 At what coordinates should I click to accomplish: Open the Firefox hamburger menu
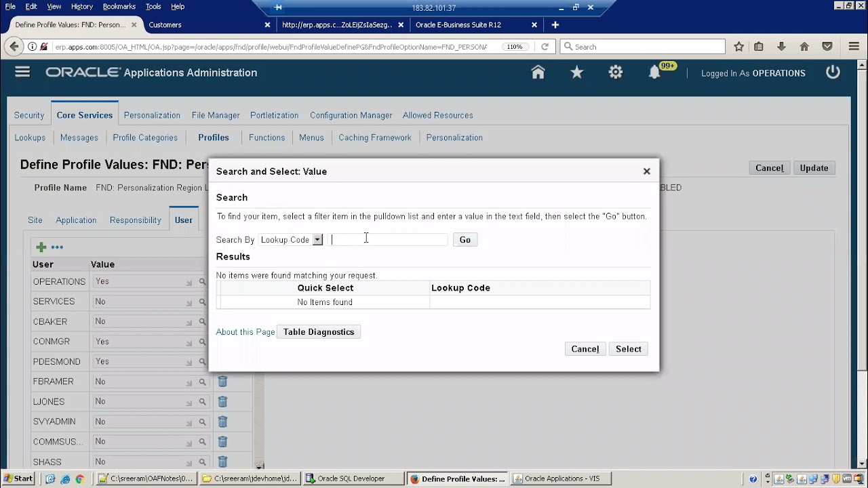854,47
